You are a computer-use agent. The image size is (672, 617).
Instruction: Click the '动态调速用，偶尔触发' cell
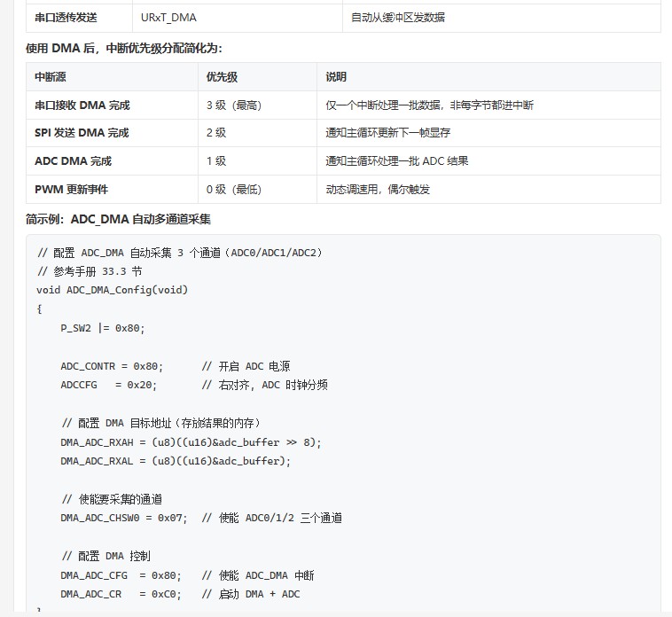point(488,190)
